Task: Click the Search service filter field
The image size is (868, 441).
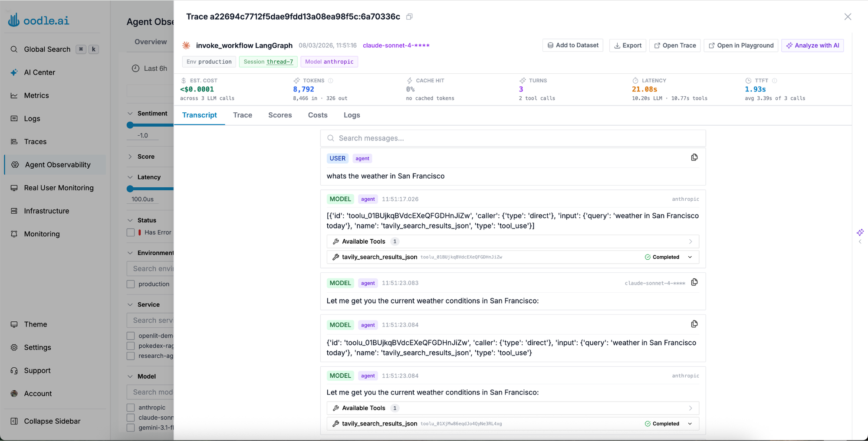Action: pos(150,320)
